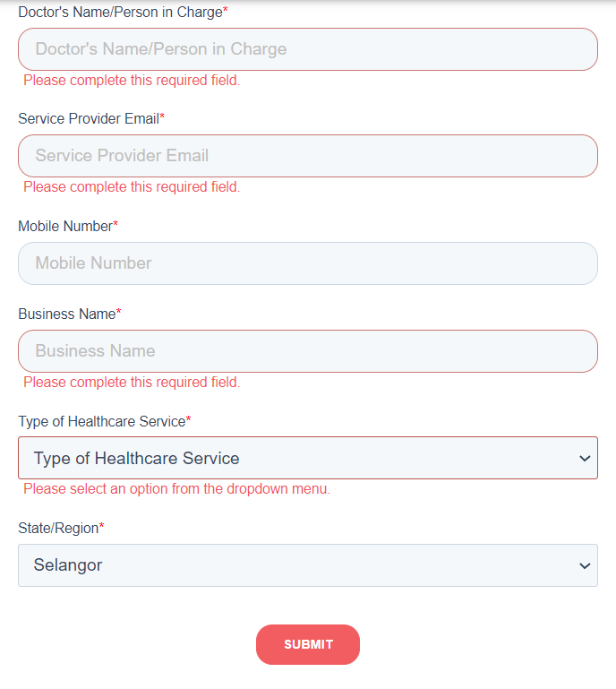Click the required-field error under Service Provider Email
The width and height of the screenshot is (616, 689).
(132, 187)
